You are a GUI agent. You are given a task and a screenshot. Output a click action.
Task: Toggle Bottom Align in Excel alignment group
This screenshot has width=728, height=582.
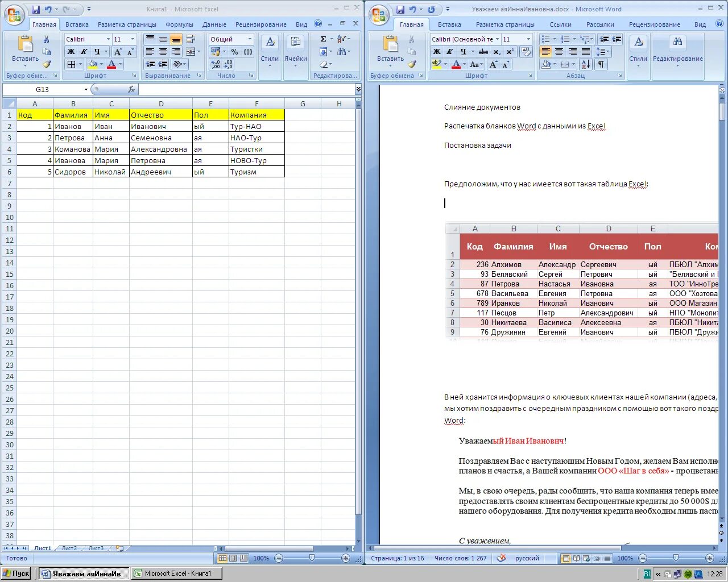click(x=176, y=39)
